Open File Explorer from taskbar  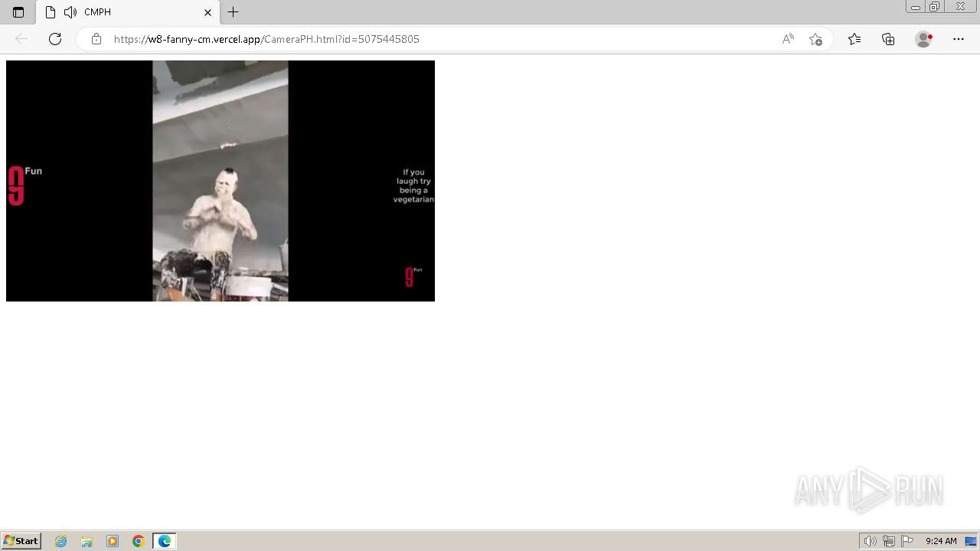[x=87, y=541]
